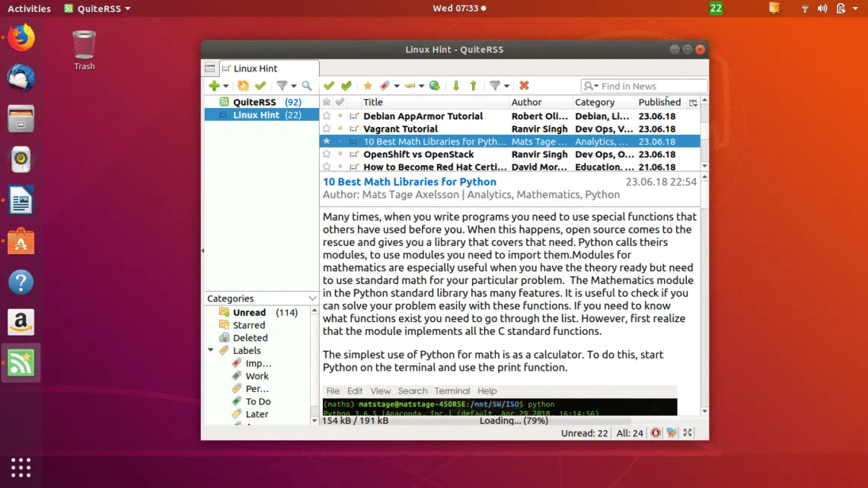Click the Find in News search field
The height and width of the screenshot is (488, 868).
pyautogui.click(x=651, y=86)
